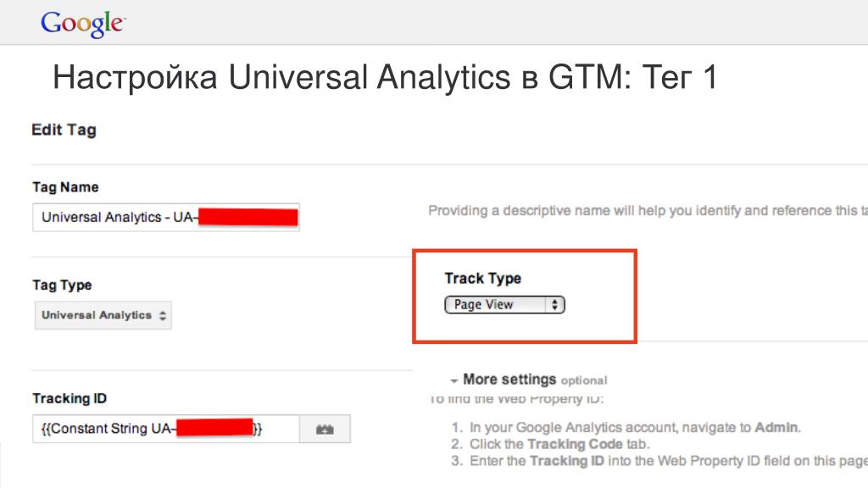Click the bold Tracking ID text in step three
This screenshot has height=488, width=868.
[x=567, y=461]
